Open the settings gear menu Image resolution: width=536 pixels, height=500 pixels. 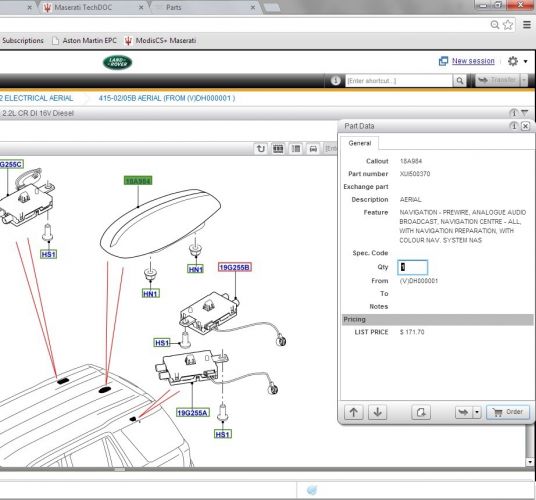click(x=512, y=61)
